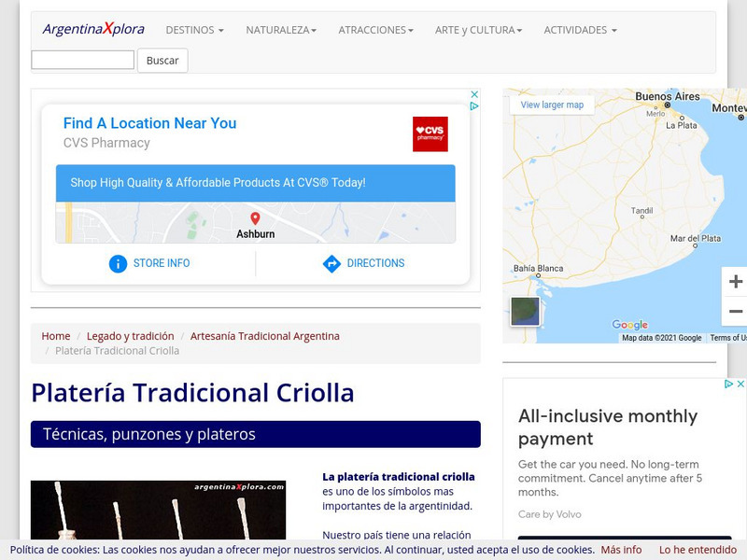This screenshot has height=560, width=747.
Task: Click the Google logo on the map
Action: (629, 325)
